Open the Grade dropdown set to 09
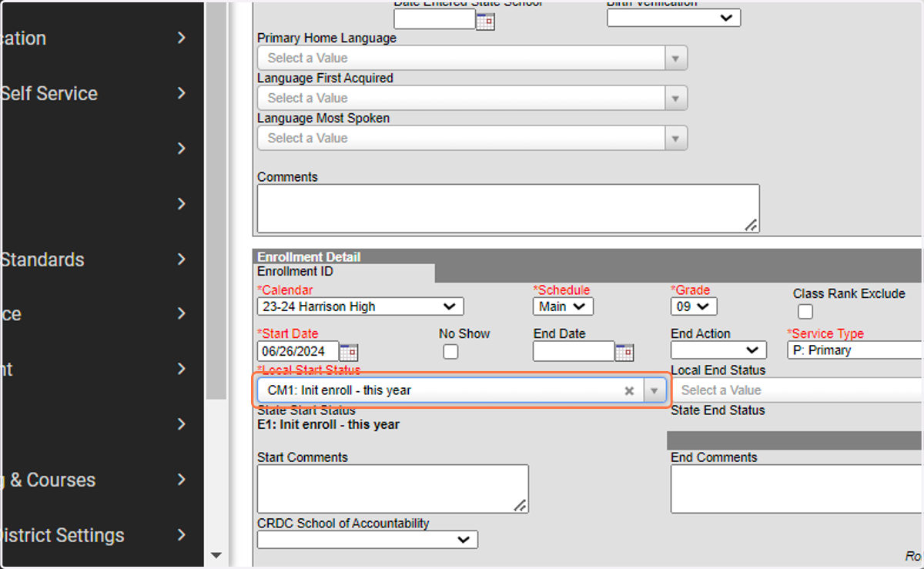924x569 pixels. tap(694, 306)
